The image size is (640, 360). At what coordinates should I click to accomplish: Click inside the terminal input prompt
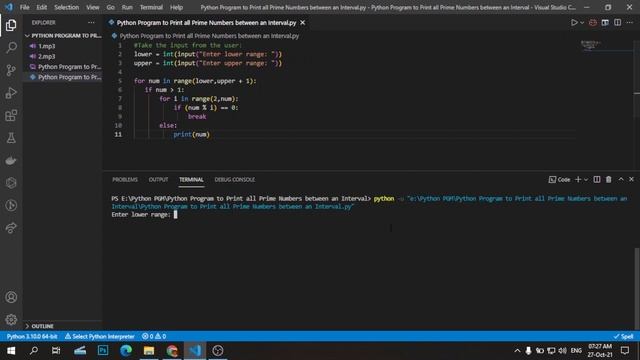click(x=176, y=215)
